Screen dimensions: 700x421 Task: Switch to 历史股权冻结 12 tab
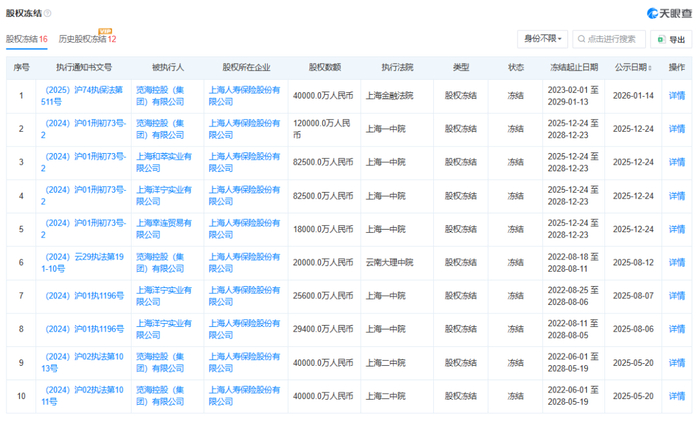coord(88,39)
